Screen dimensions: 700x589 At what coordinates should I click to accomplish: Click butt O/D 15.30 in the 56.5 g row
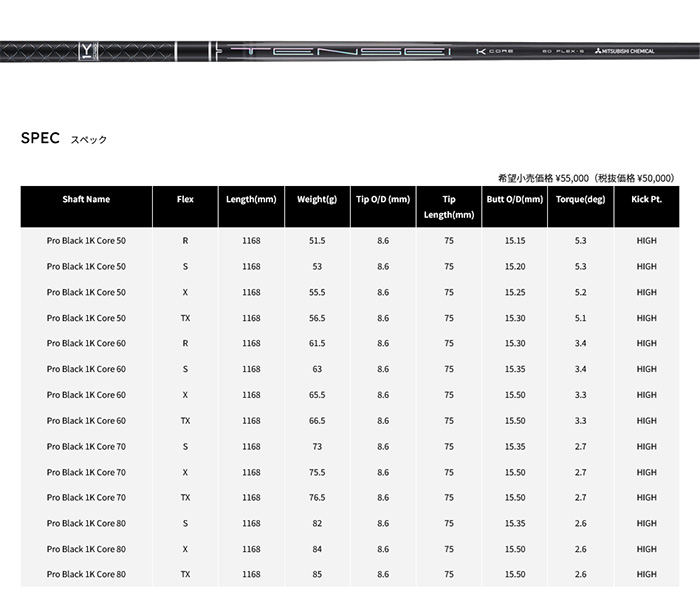pos(515,318)
